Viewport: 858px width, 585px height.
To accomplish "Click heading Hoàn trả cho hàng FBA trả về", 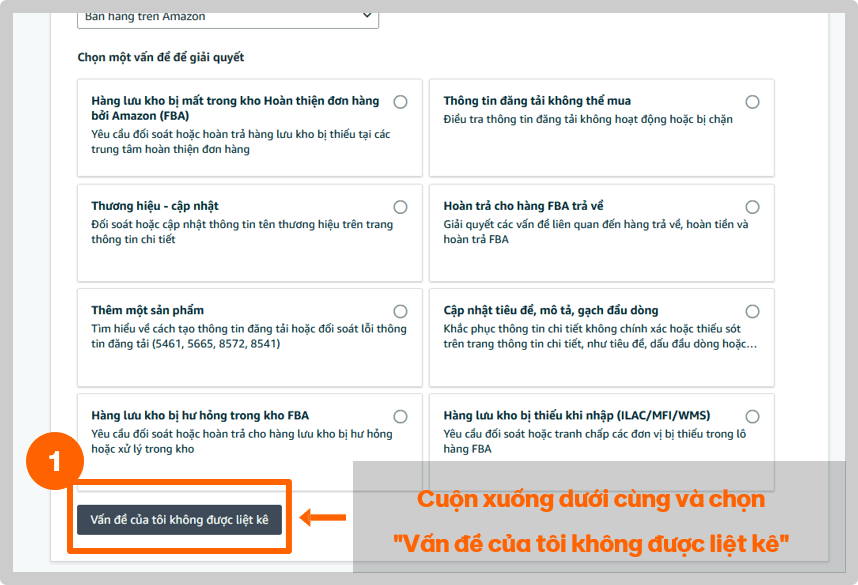I will click(x=523, y=206).
